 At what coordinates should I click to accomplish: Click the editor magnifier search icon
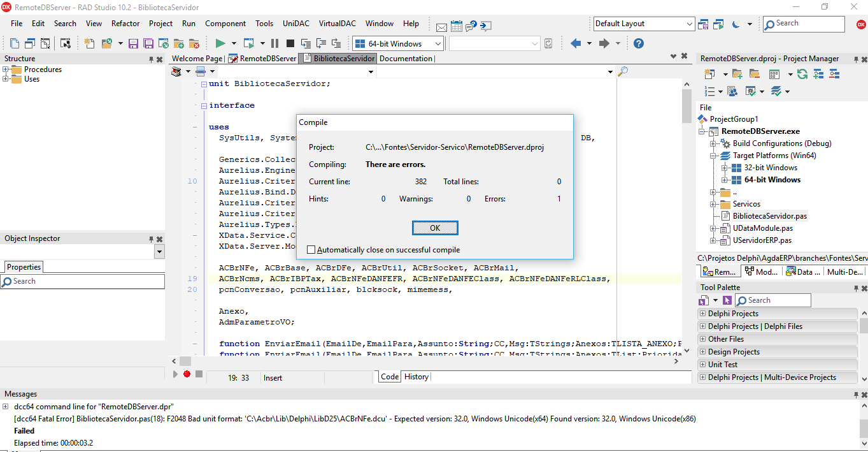click(623, 71)
